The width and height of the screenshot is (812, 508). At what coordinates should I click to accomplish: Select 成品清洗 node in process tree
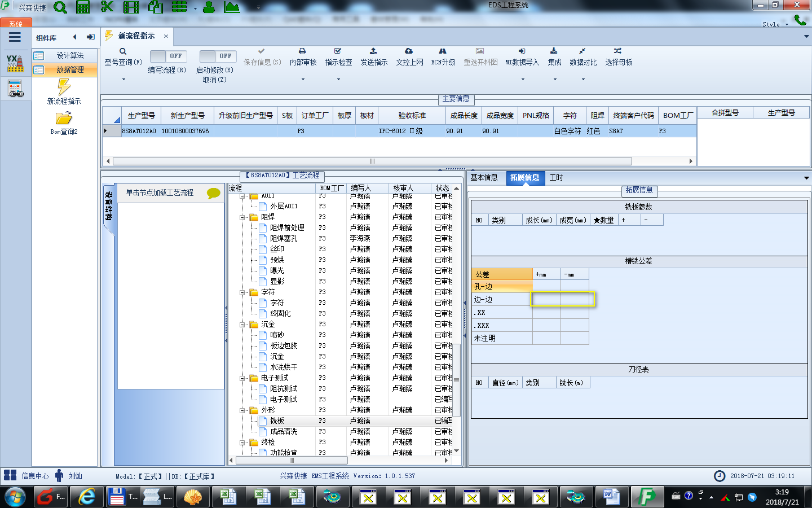[x=284, y=431]
